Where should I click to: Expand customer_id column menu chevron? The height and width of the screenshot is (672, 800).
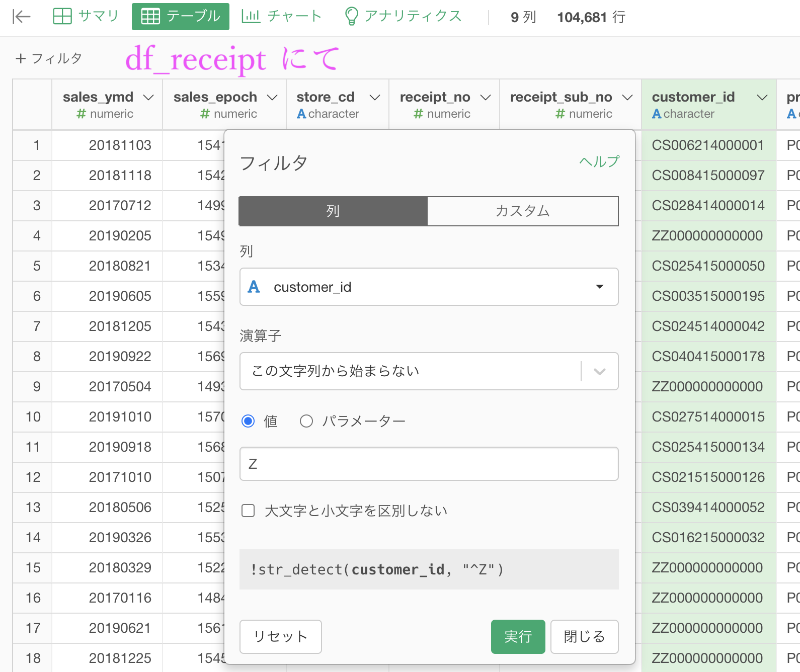[x=763, y=97]
